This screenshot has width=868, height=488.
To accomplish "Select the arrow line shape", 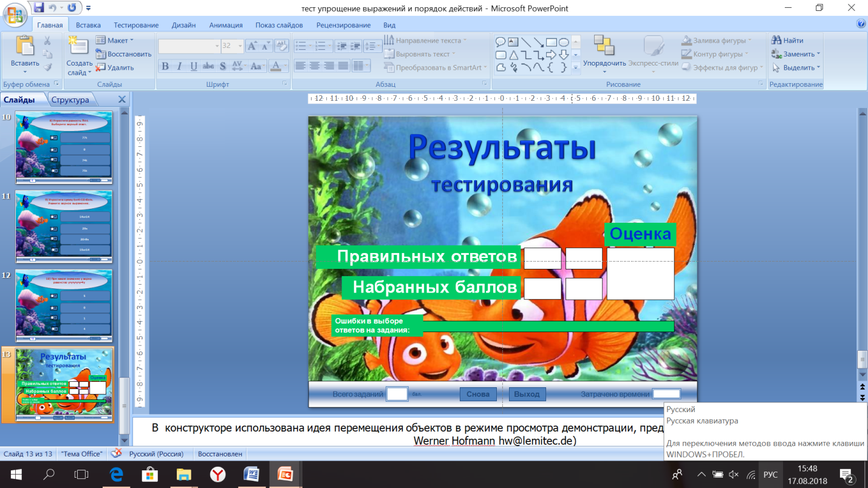I will click(539, 42).
